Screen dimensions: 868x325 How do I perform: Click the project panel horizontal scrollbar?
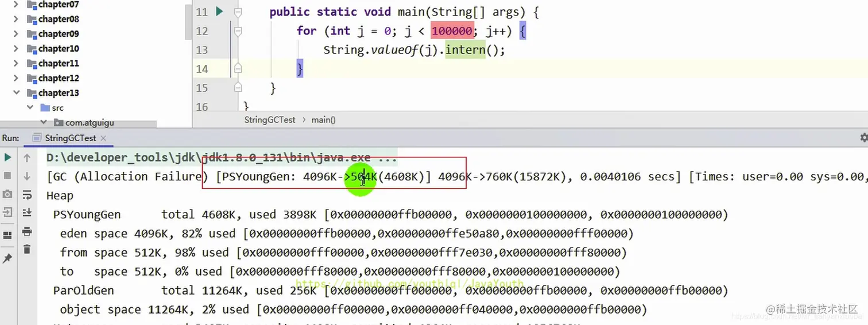78,124
